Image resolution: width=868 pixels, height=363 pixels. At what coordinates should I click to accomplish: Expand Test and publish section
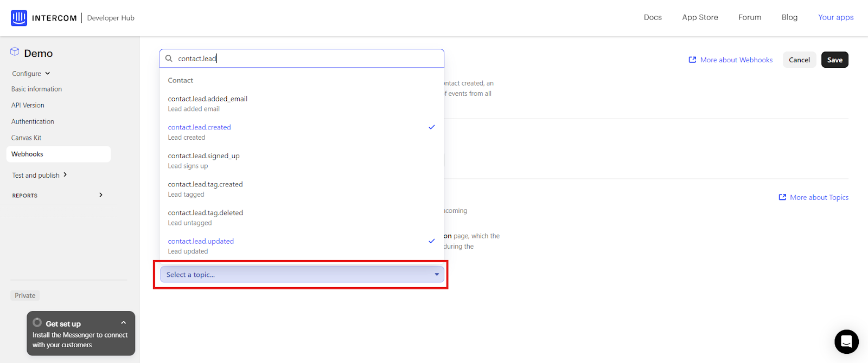(40, 175)
